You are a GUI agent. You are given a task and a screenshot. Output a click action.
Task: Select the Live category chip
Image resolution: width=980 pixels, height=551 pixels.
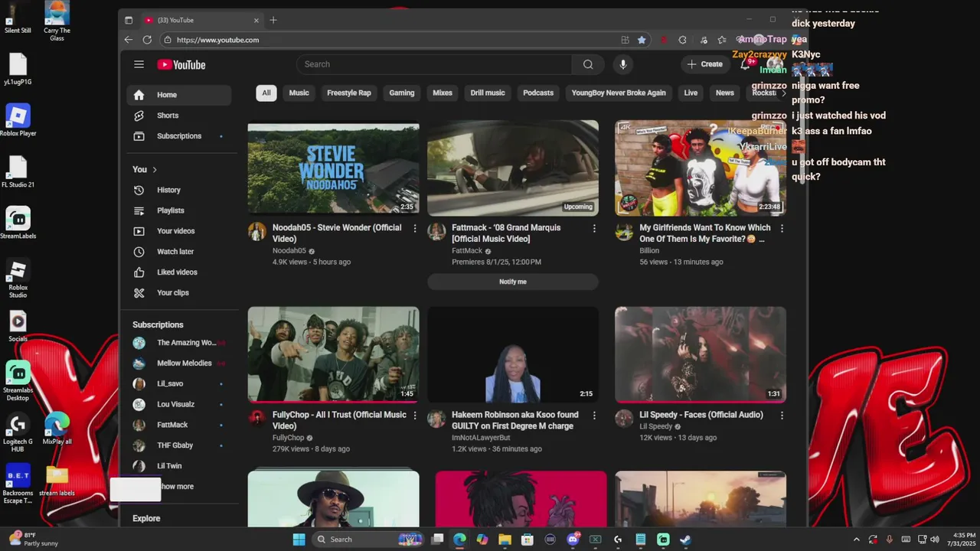691,93
